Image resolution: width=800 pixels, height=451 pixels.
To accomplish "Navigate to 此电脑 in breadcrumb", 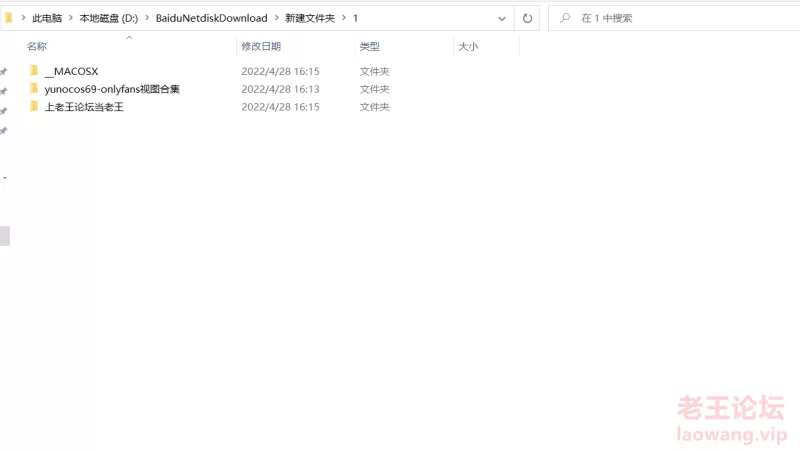I will [x=47, y=18].
